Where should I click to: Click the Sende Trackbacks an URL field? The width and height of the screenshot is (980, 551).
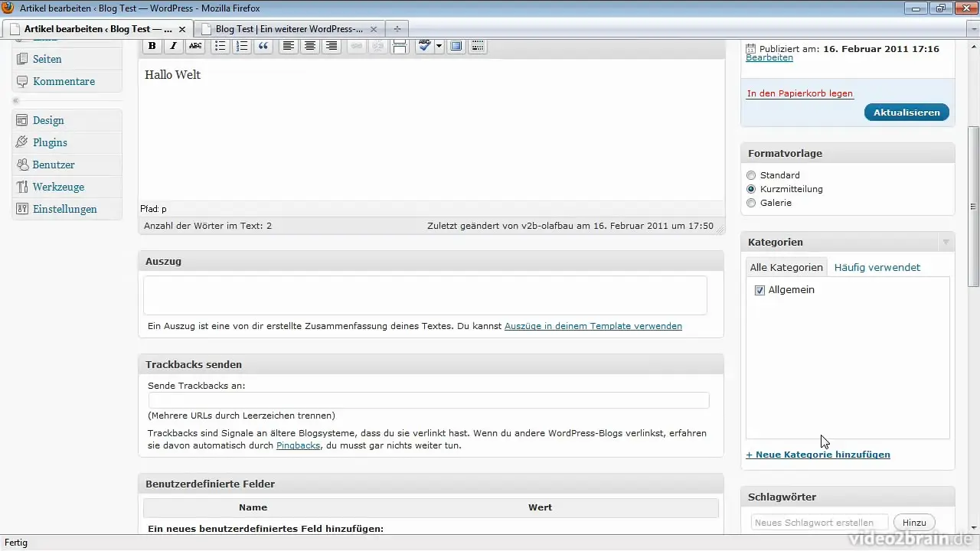(x=429, y=400)
